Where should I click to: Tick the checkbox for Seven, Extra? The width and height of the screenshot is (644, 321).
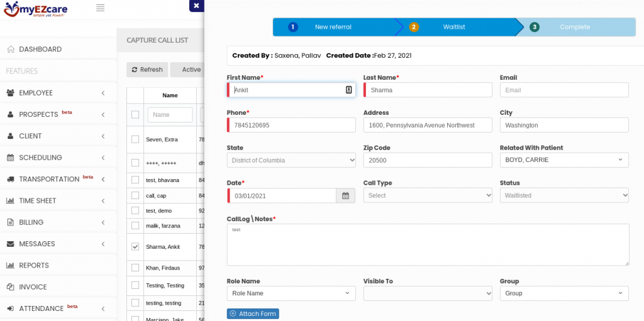click(x=135, y=139)
